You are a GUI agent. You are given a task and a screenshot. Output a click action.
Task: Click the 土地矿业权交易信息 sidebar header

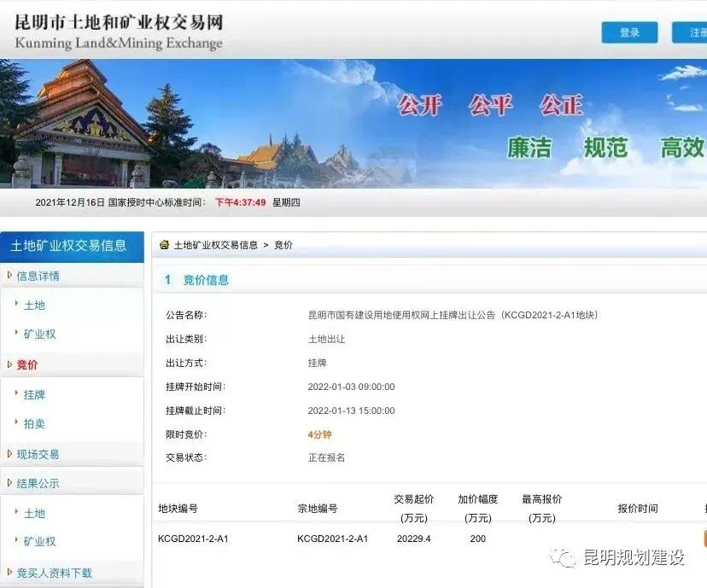pyautogui.click(x=68, y=246)
